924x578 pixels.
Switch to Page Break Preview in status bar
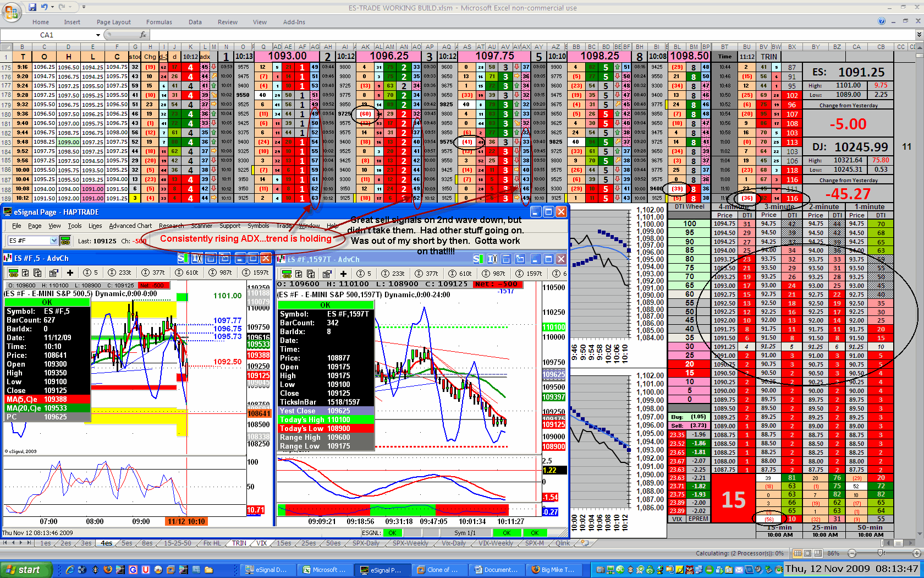[x=819, y=553]
